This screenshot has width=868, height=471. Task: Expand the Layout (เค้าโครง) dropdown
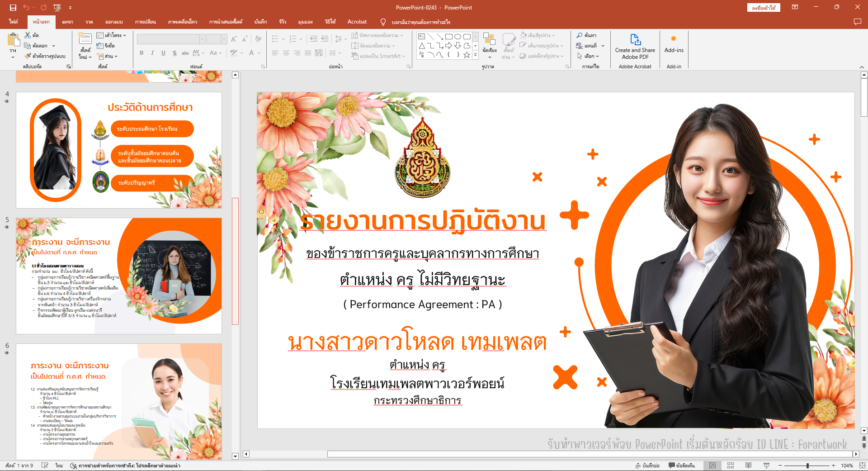[x=111, y=35]
